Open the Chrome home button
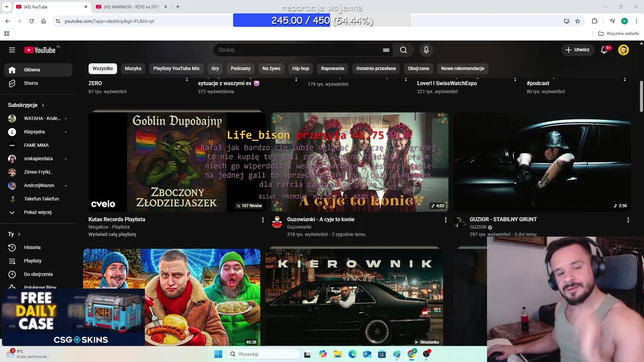 (x=44, y=21)
